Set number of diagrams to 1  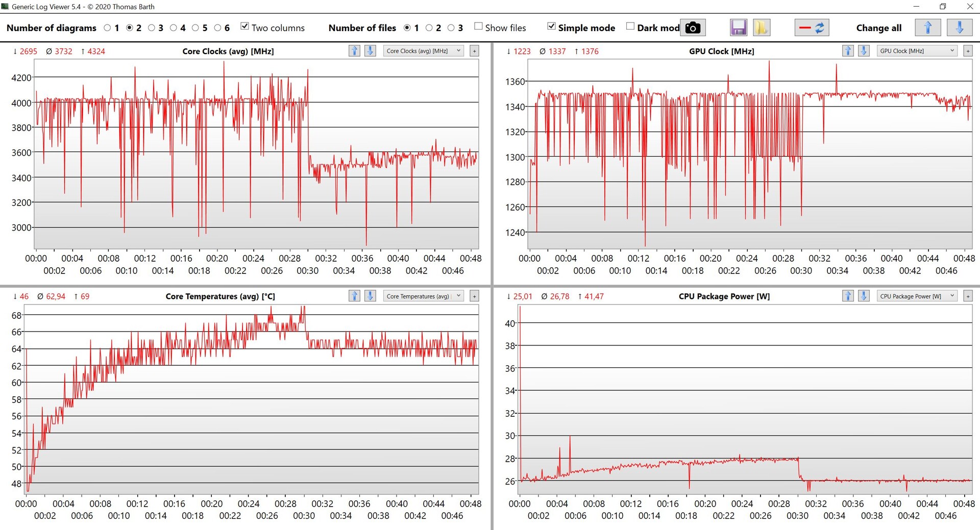[107, 28]
